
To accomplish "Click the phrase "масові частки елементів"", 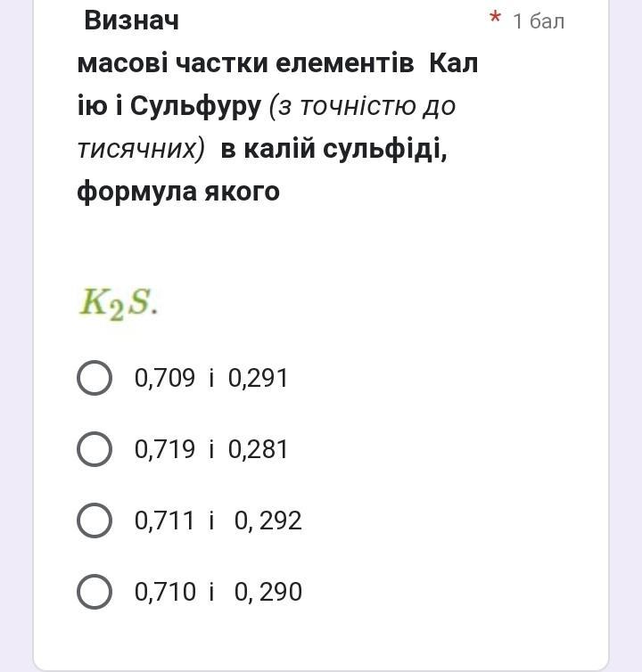I will coord(245,63).
